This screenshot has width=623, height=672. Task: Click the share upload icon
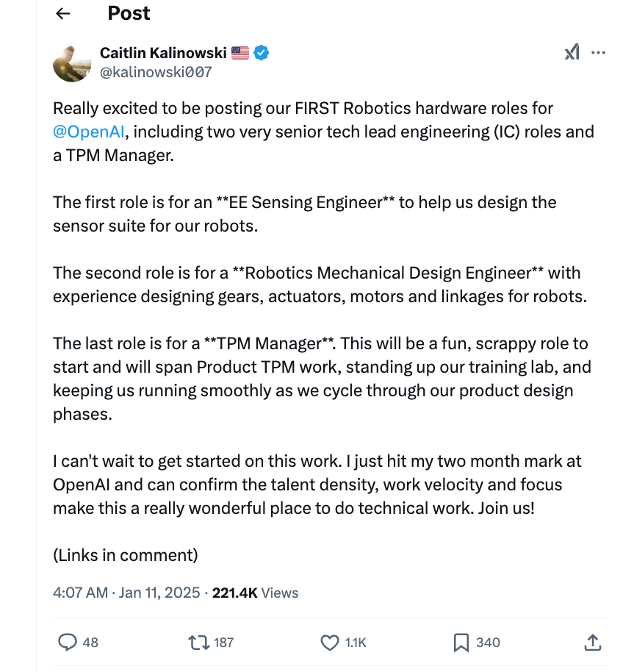tap(592, 643)
